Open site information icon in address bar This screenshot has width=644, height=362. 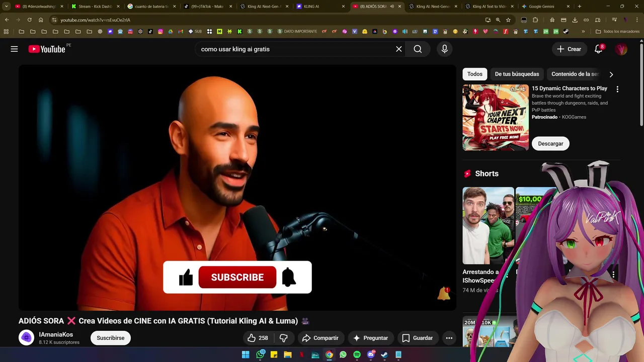click(x=54, y=20)
